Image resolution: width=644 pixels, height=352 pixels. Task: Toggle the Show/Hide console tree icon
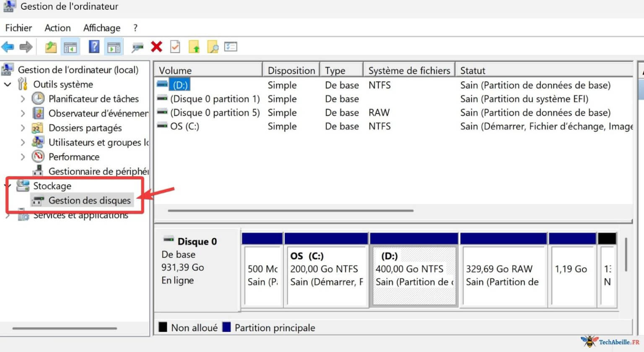click(x=71, y=46)
